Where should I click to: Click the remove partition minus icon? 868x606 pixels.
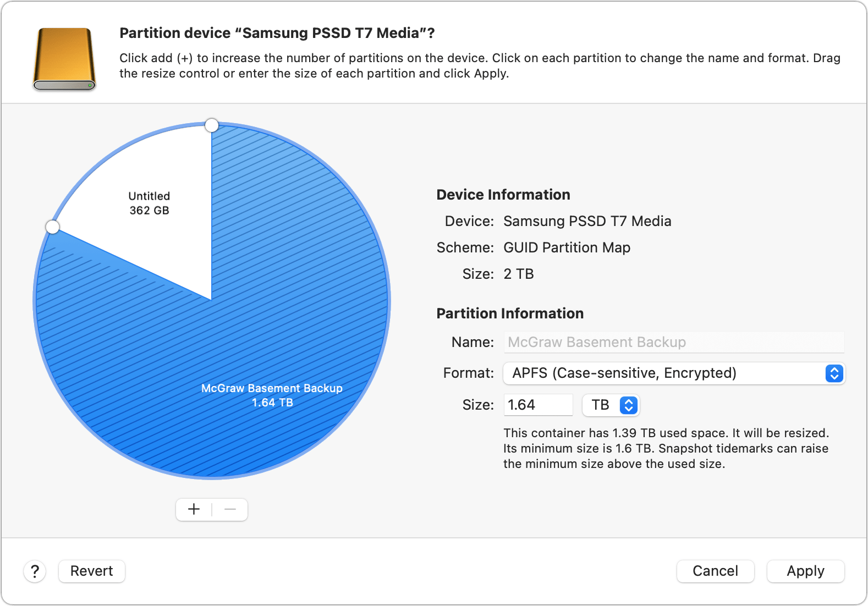click(230, 509)
